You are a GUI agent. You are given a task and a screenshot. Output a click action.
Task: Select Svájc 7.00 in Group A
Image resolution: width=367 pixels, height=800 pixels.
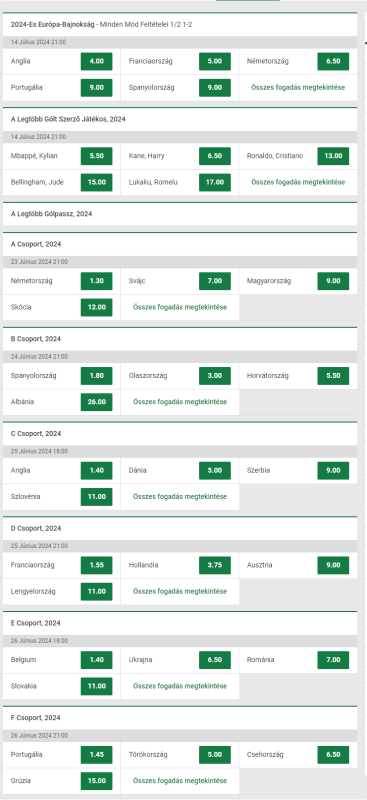point(215,281)
